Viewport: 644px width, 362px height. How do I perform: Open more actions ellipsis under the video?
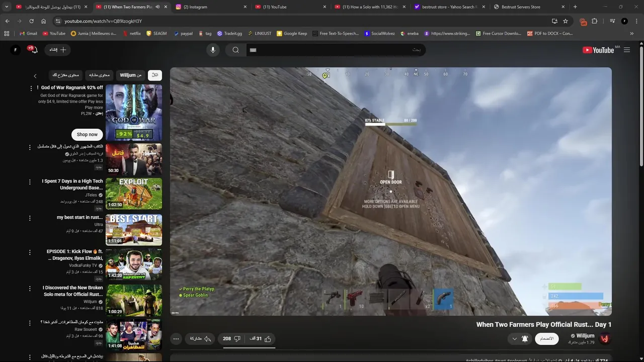click(x=176, y=339)
